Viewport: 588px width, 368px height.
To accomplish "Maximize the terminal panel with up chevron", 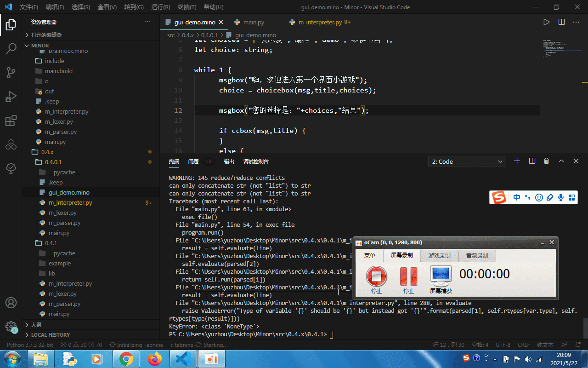I will pos(561,161).
